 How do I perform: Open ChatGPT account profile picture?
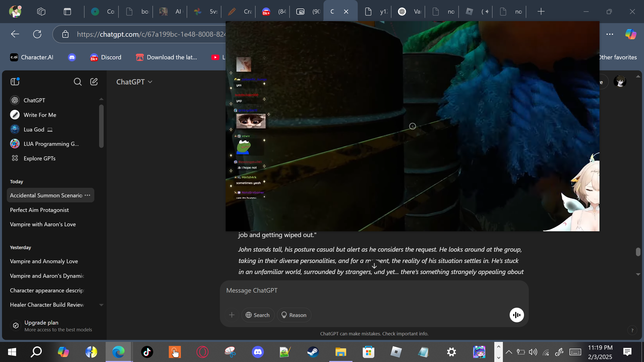(x=620, y=82)
